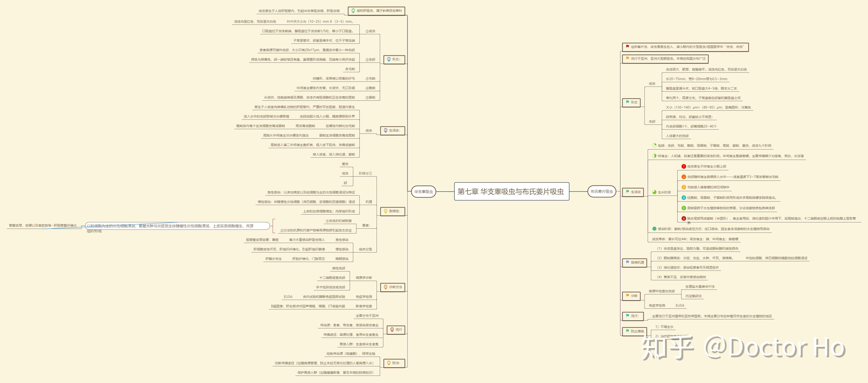Click the cyan flag on right 形态 node
The width and height of the screenshot is (868, 383).
pos(628,102)
